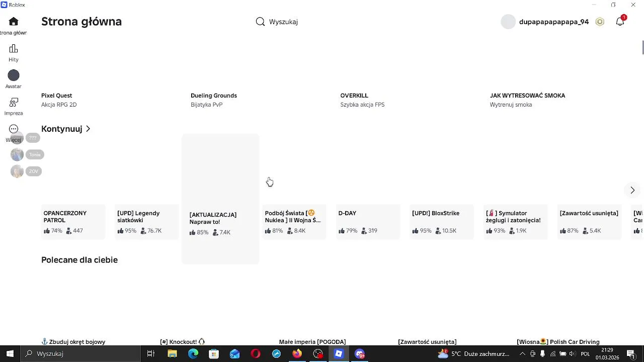
Task: Open the [UPD!] BloxStrike card
Action: 442,221
